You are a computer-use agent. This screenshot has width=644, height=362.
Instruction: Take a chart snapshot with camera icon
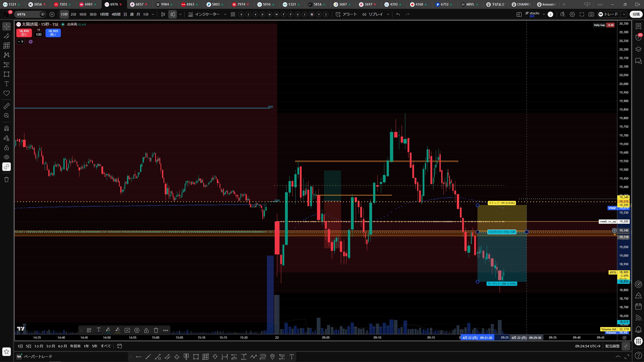tap(591, 14)
